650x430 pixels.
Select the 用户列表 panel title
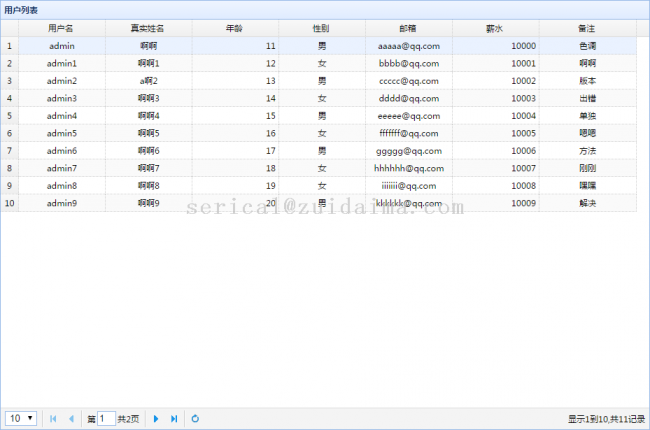[21, 9]
